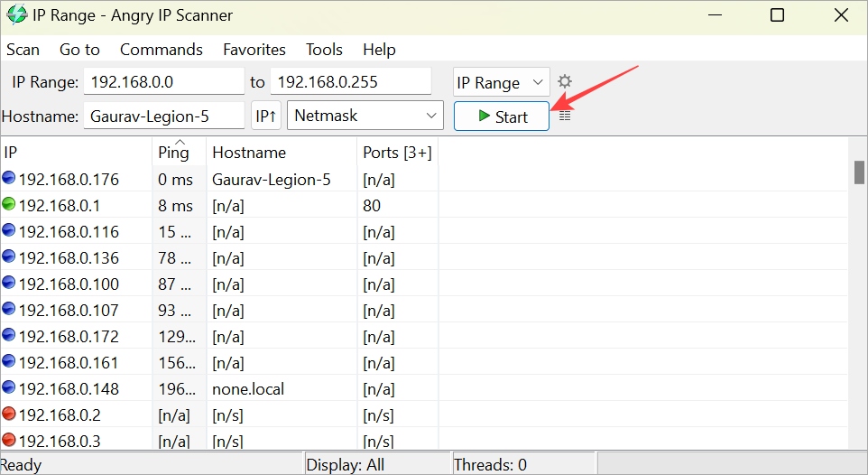The width and height of the screenshot is (868, 475).
Task: Click the green status dot for 192.168.0.1
Action: 9,204
